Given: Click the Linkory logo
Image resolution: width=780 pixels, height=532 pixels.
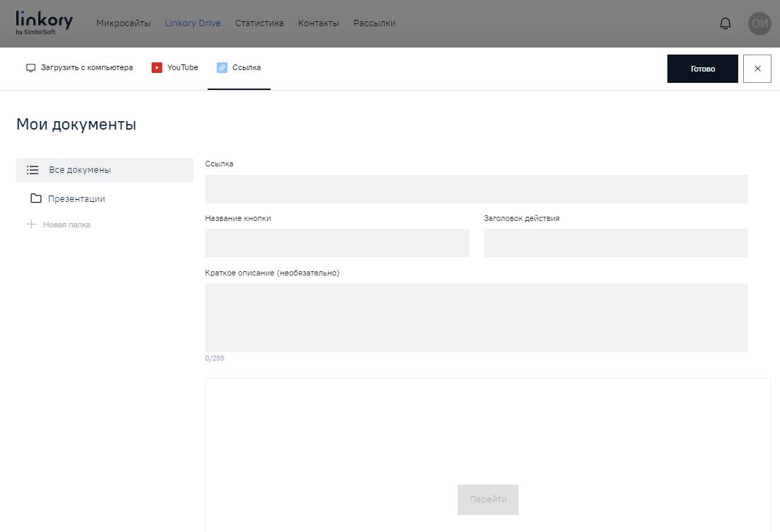Looking at the screenshot, I should pos(44,23).
